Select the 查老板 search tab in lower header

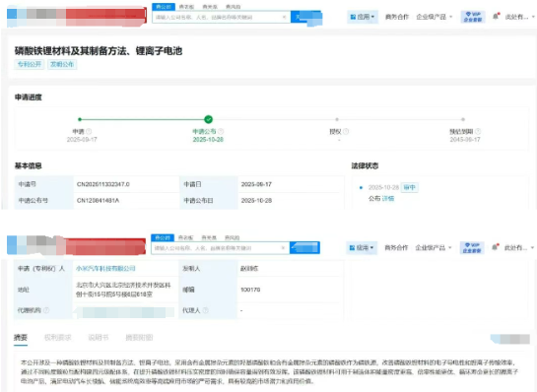point(185,237)
